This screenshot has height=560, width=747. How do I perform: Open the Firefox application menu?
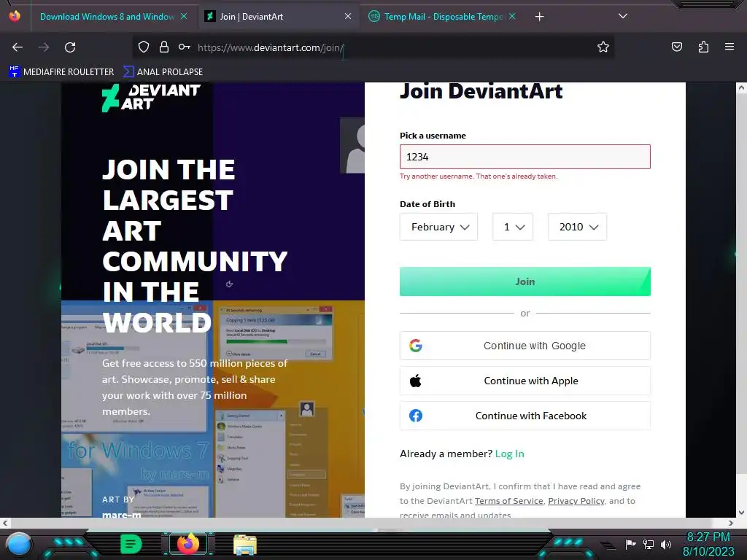[729, 47]
